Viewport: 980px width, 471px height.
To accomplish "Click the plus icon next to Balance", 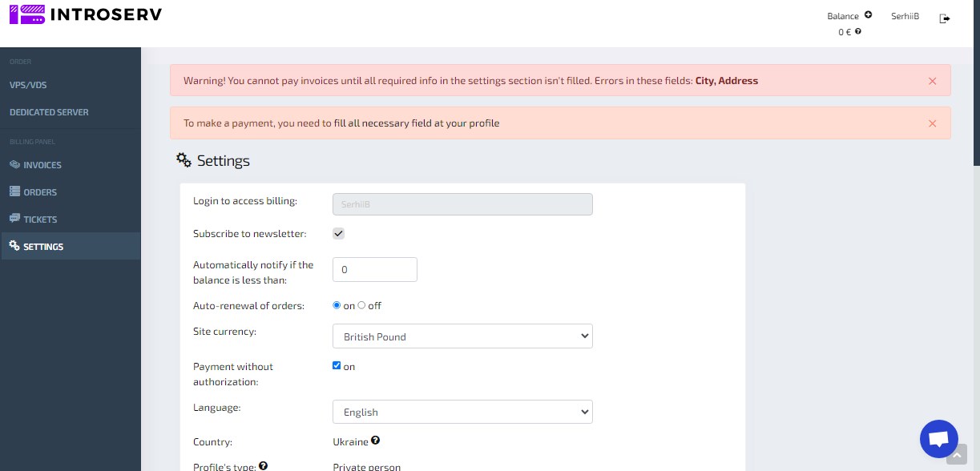I will pyautogui.click(x=868, y=15).
